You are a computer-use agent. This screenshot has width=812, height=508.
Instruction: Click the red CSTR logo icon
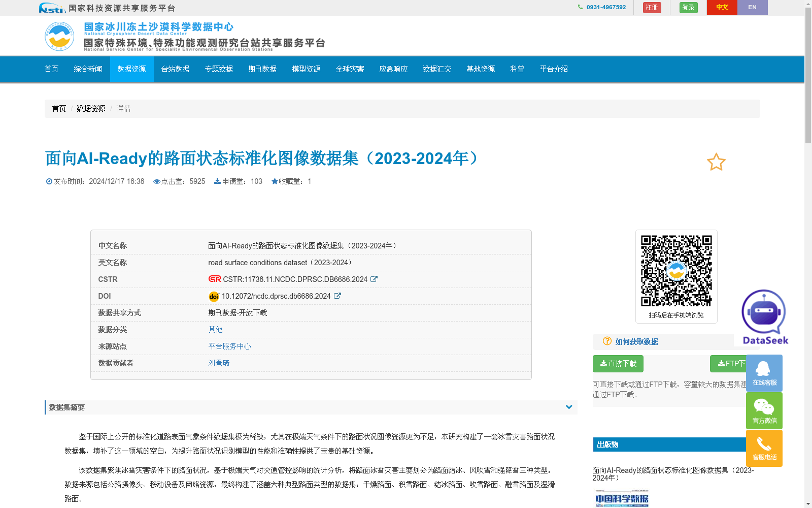(215, 279)
